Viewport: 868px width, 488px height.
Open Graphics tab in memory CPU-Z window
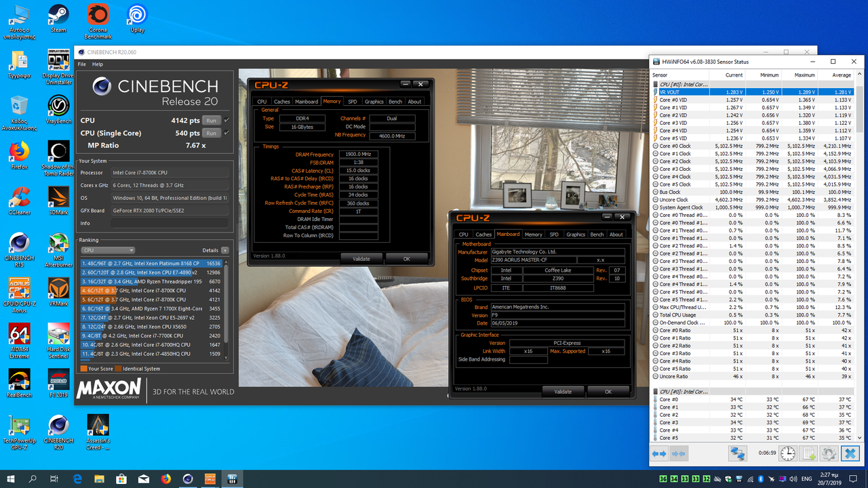[x=374, y=102]
